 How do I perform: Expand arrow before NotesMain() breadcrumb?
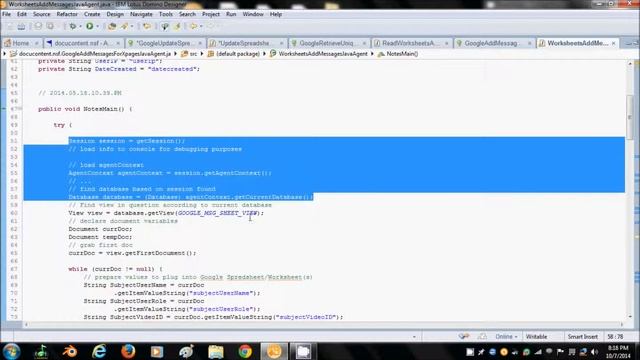coord(372,54)
